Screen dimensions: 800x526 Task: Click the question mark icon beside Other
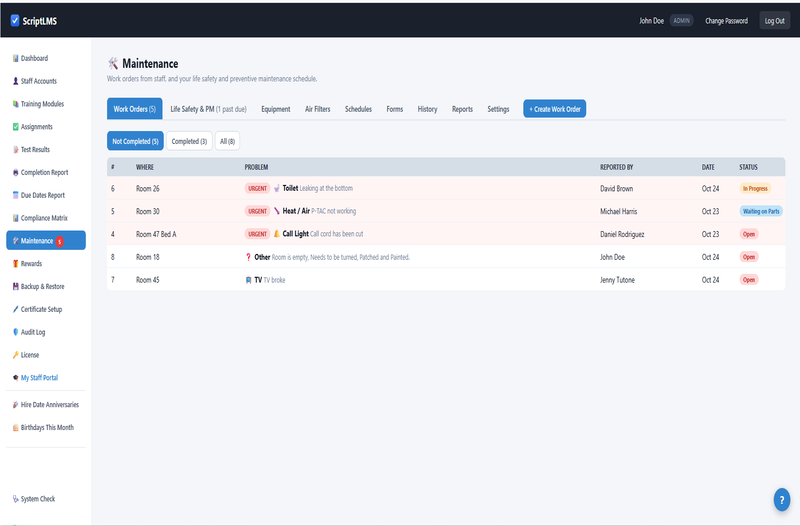tap(248, 257)
